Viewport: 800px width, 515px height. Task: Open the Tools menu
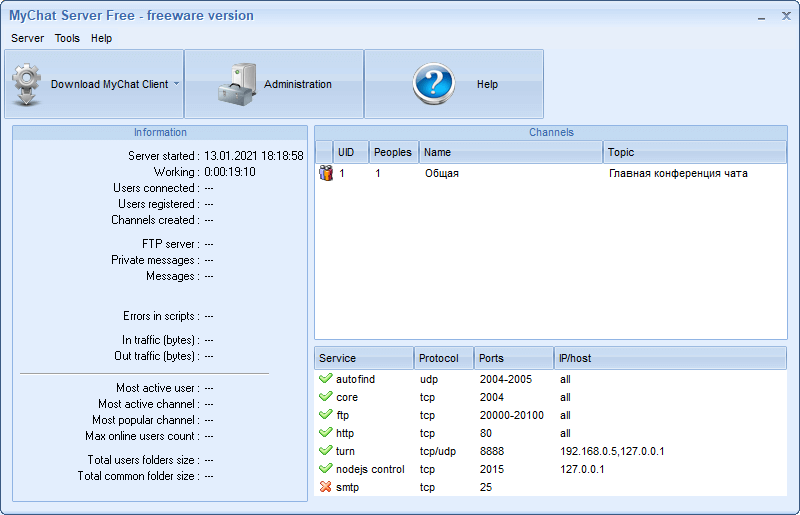click(67, 38)
